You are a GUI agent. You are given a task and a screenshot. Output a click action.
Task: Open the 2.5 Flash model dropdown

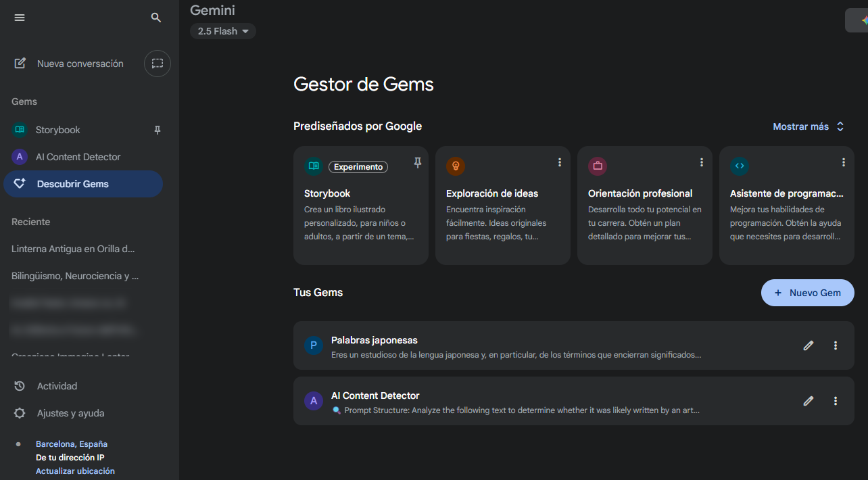(x=223, y=31)
